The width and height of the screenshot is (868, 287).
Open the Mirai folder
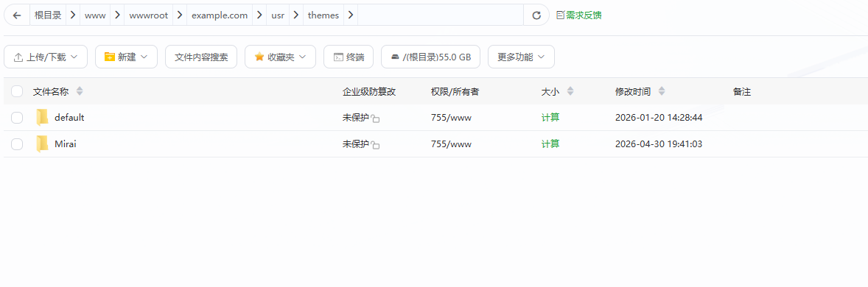tap(66, 143)
